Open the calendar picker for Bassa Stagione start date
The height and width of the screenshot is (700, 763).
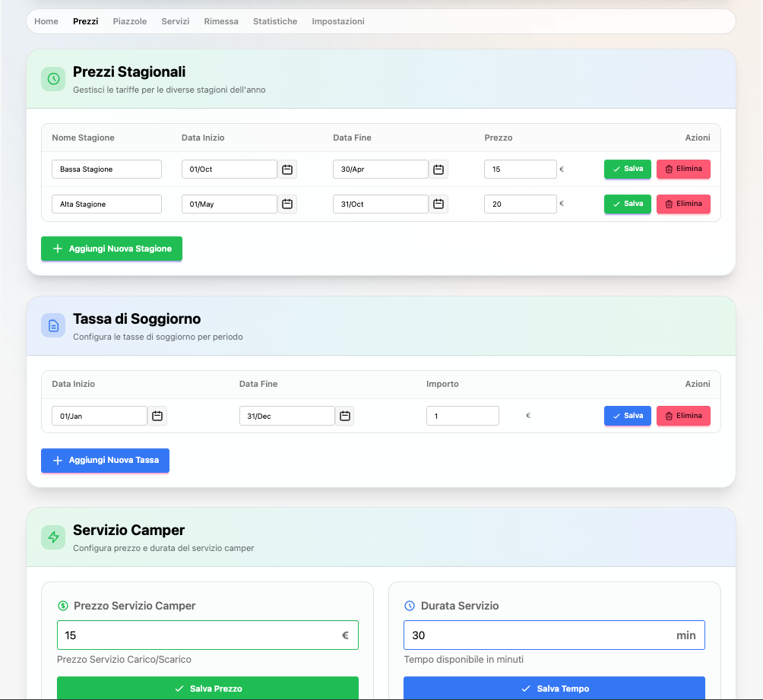tap(287, 169)
